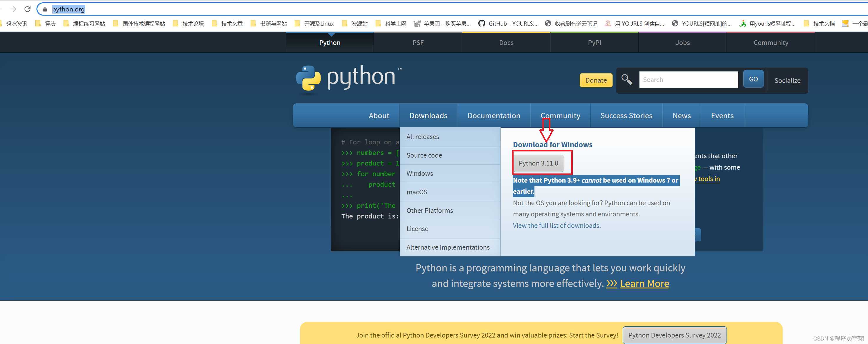Select the Python top tab
This screenshot has width=868, height=344.
tap(329, 42)
